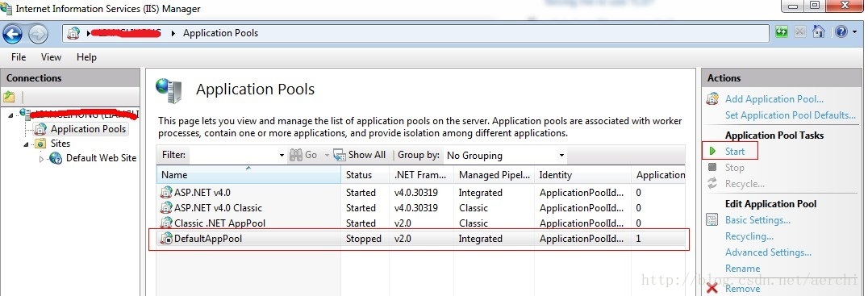Click the ASP.NET v4.0 Classic pool icon
The image size is (868, 296).
click(x=166, y=208)
